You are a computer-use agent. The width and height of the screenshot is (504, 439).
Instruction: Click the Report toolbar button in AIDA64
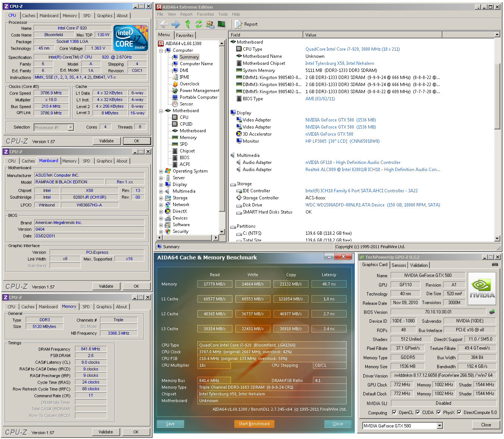click(246, 24)
